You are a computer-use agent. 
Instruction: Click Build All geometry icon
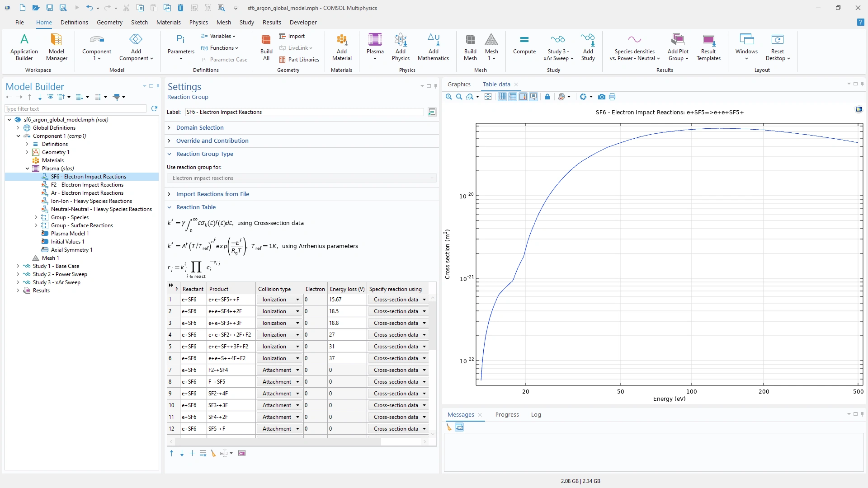[266, 47]
